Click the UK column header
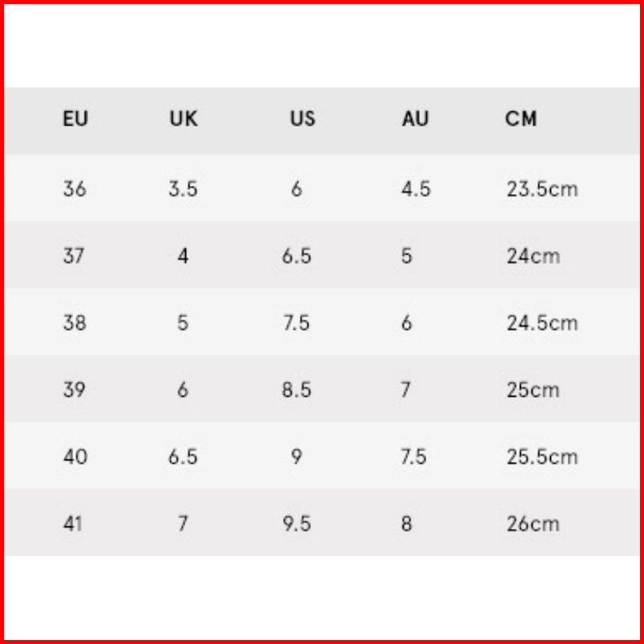 pos(183,119)
